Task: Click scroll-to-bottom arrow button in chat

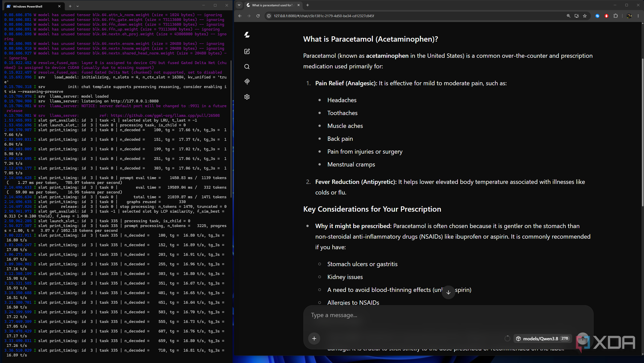Action: (x=448, y=292)
